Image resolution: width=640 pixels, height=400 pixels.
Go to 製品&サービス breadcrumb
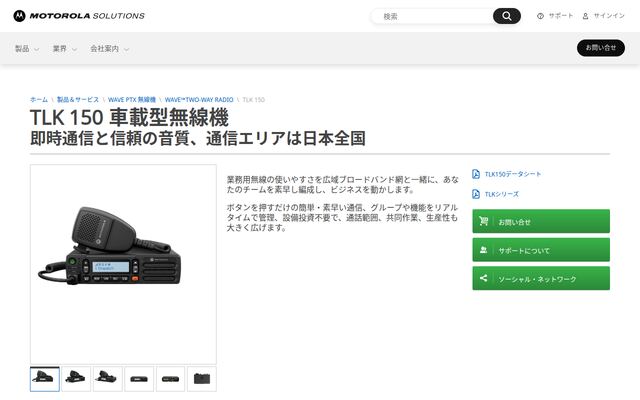(78, 100)
